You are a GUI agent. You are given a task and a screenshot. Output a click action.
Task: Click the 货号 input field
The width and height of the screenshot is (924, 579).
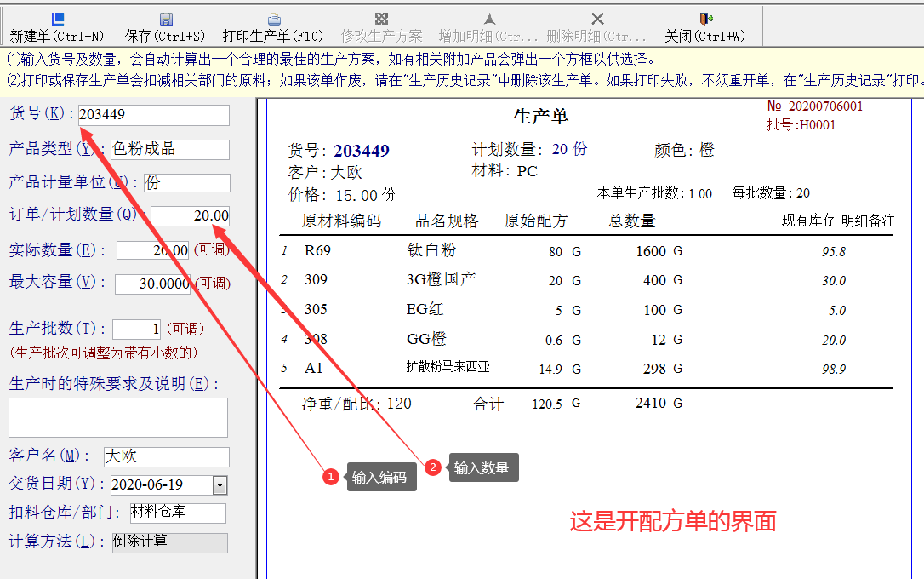(153, 115)
